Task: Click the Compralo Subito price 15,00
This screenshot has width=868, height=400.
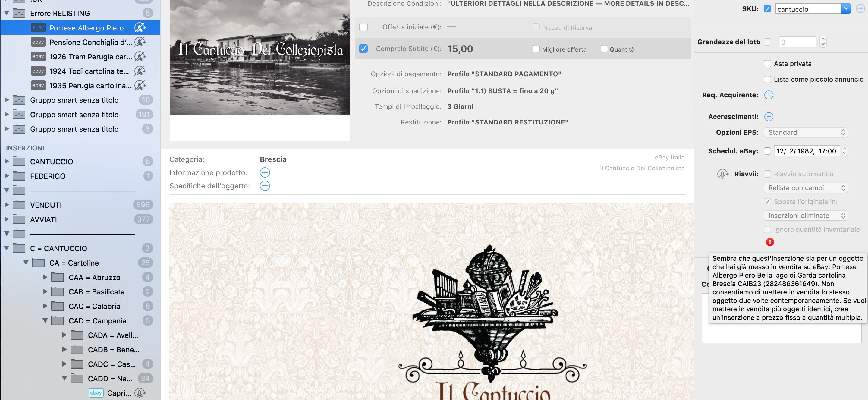Action: point(460,49)
